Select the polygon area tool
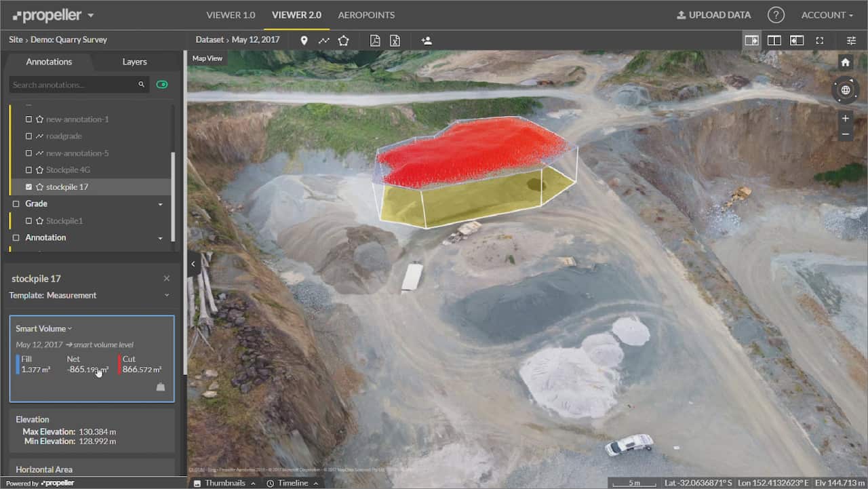868x489 pixels. pyautogui.click(x=343, y=41)
